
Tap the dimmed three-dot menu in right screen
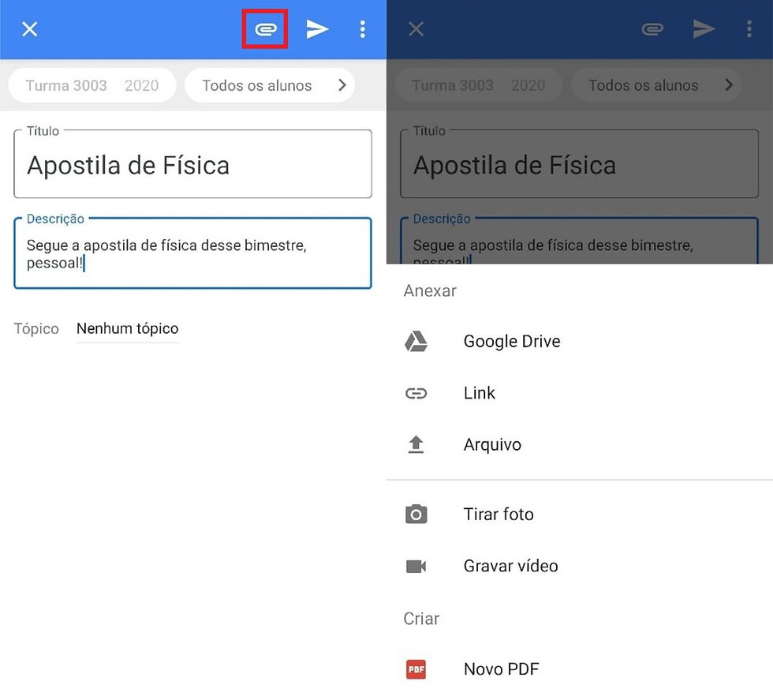[x=749, y=30]
